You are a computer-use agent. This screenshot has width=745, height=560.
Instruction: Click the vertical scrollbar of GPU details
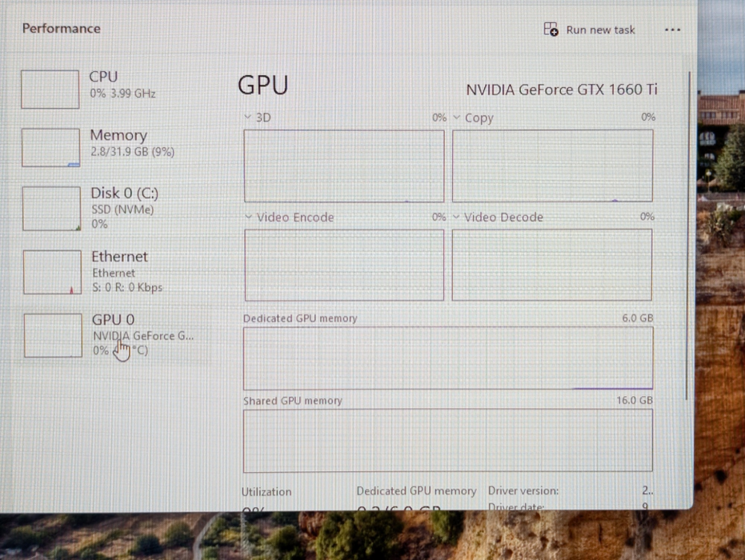click(x=687, y=236)
